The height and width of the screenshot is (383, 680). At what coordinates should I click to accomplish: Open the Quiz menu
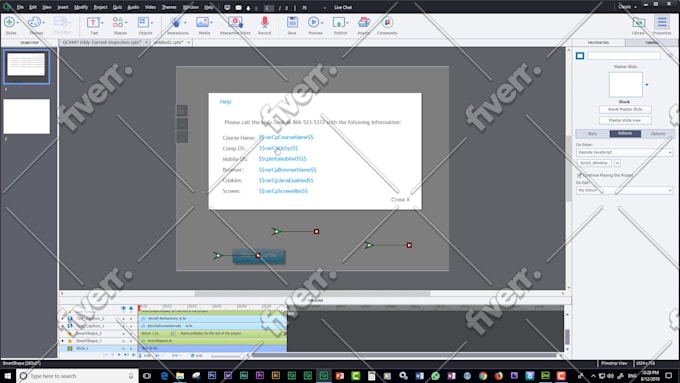coord(117,7)
